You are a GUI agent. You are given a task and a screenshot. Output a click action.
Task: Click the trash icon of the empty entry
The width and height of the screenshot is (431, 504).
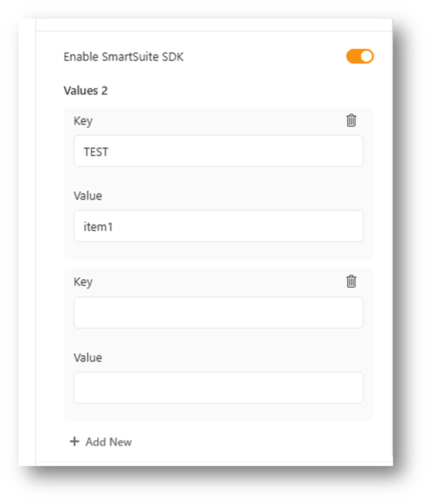tap(351, 282)
